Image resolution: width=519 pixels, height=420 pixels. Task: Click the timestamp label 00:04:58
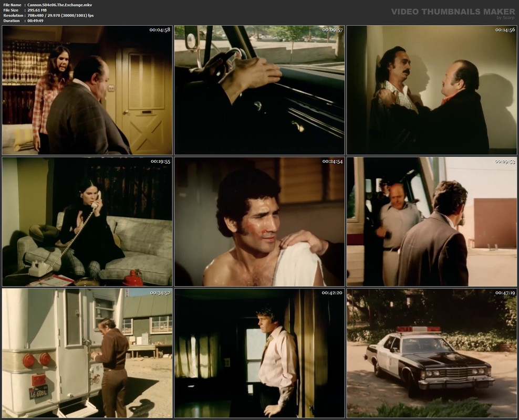(160, 30)
